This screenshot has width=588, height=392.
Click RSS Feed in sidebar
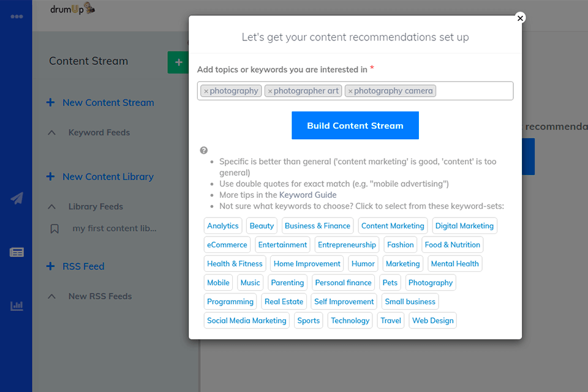[x=83, y=266]
